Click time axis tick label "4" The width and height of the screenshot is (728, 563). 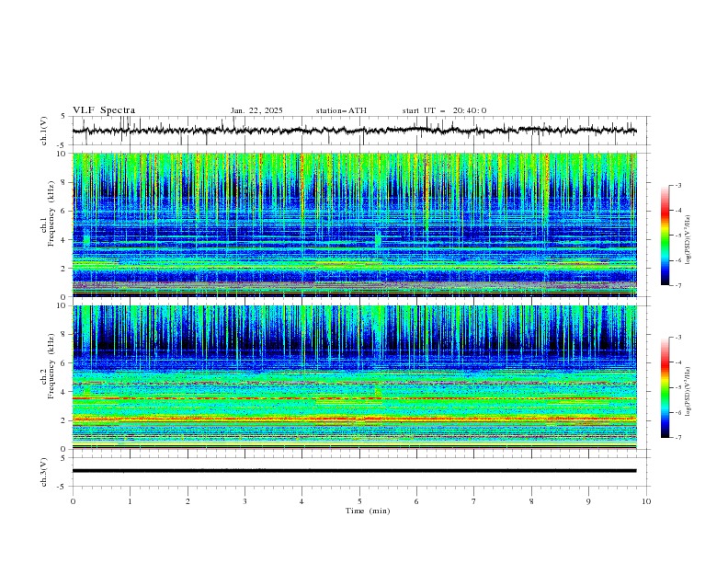coord(301,501)
